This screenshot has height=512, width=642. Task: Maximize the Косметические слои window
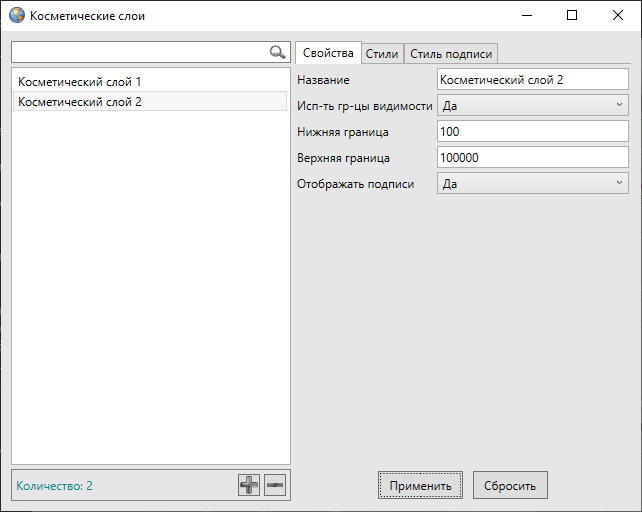click(572, 15)
